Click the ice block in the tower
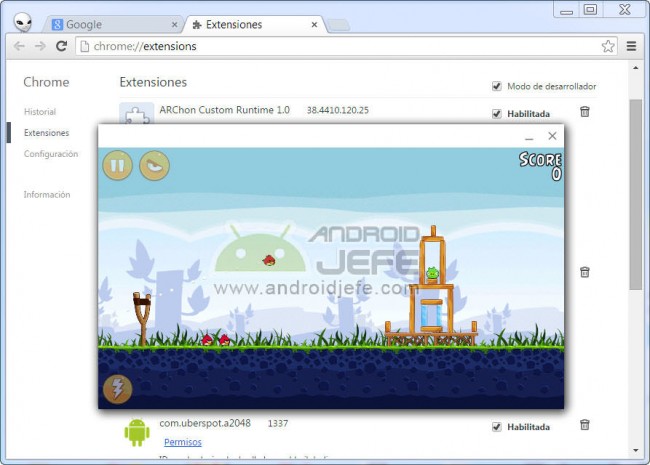Viewport: 650px width, 465px height. [x=432, y=316]
